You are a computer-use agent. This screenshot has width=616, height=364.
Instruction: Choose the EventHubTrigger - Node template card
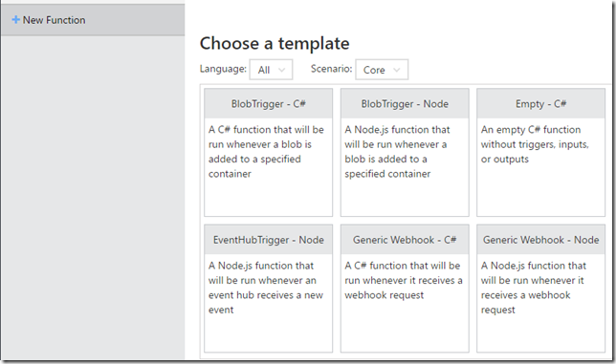coord(269,289)
